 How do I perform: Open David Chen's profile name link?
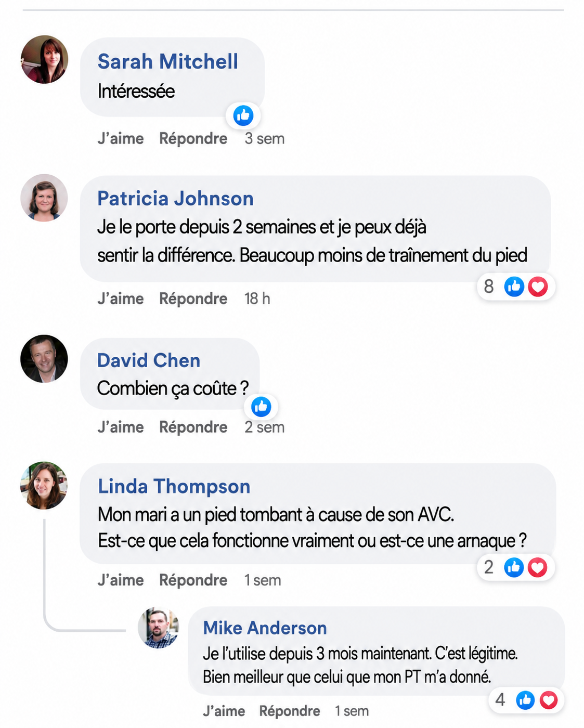[x=149, y=360]
